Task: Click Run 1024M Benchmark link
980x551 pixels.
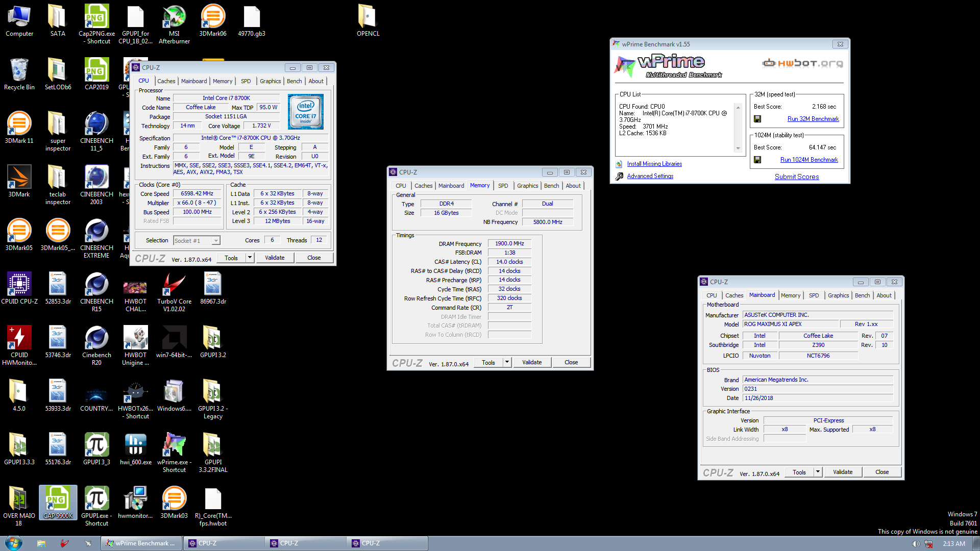Action: (x=809, y=160)
